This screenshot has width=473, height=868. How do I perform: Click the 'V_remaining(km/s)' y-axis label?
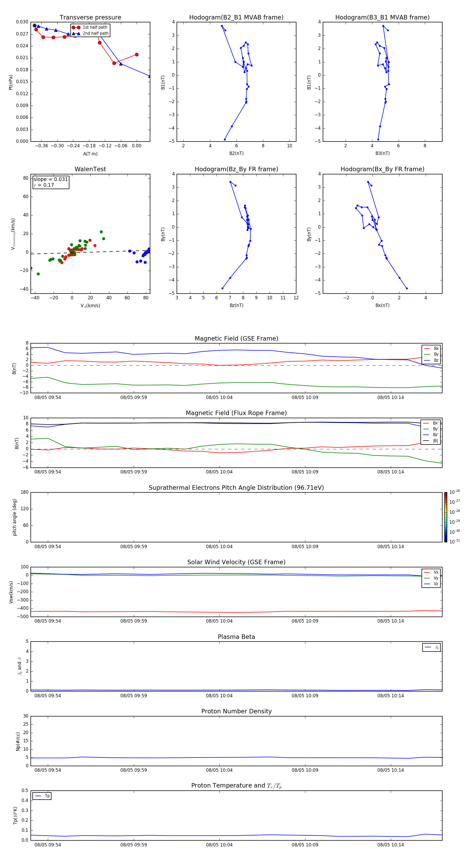tap(13, 234)
